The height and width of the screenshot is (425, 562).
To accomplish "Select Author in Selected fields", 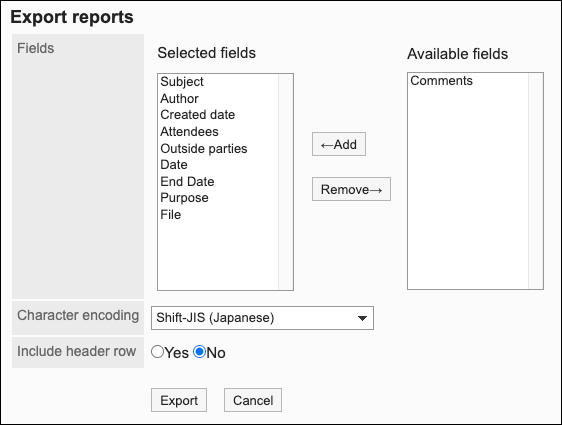I will (218, 98).
